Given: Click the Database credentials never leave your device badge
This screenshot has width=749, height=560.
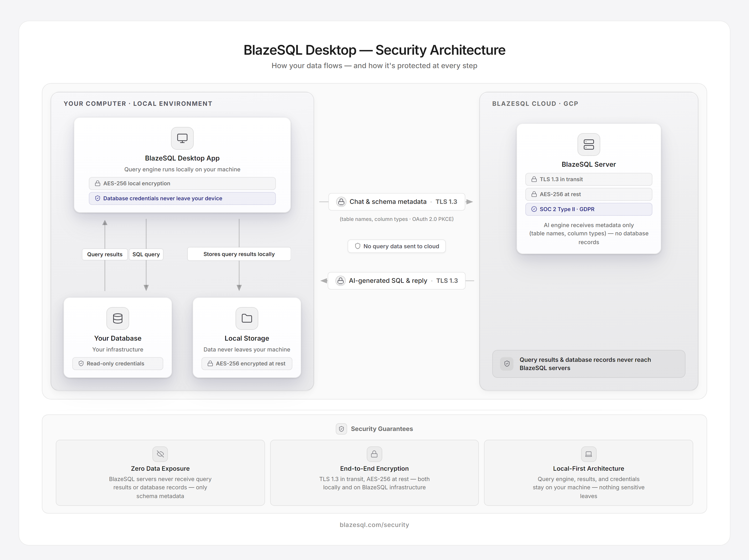Looking at the screenshot, I should pos(182,198).
